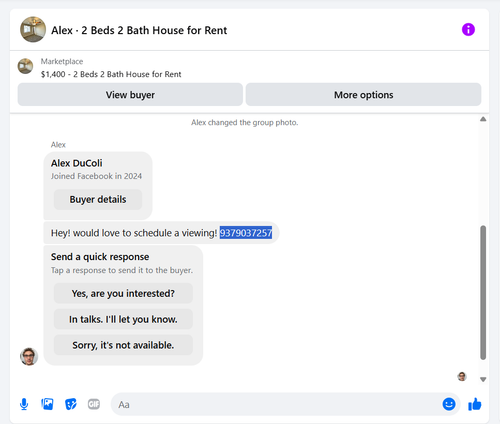The image size is (500, 424).
Task: Record a voice clip with the microphone icon
Action: [24, 404]
